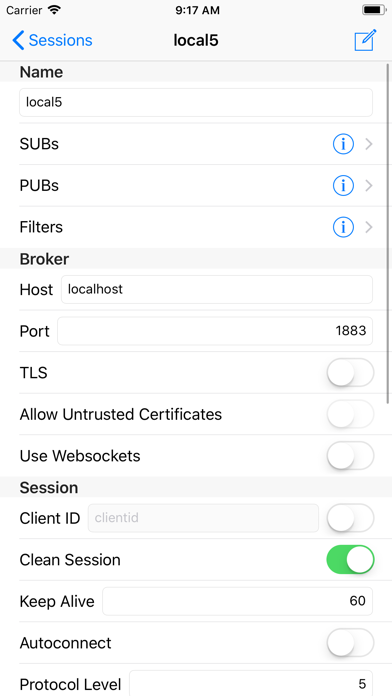392x696 pixels.
Task: Tap the PUBs label
Action: click(x=39, y=186)
